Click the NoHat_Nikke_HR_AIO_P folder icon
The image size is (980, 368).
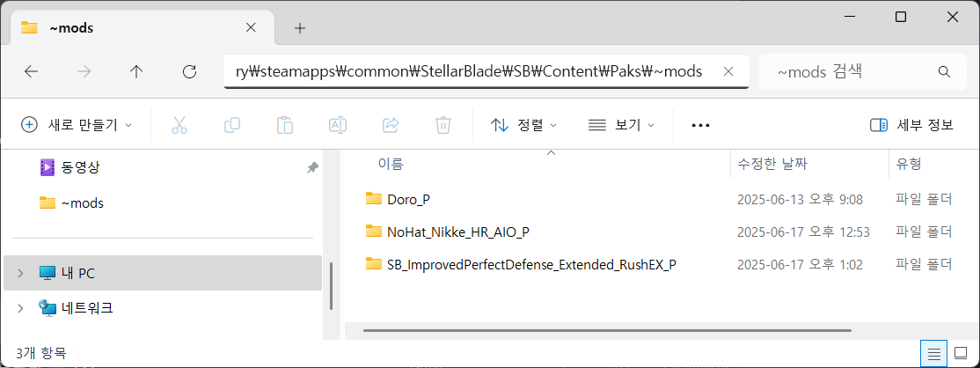tap(374, 232)
